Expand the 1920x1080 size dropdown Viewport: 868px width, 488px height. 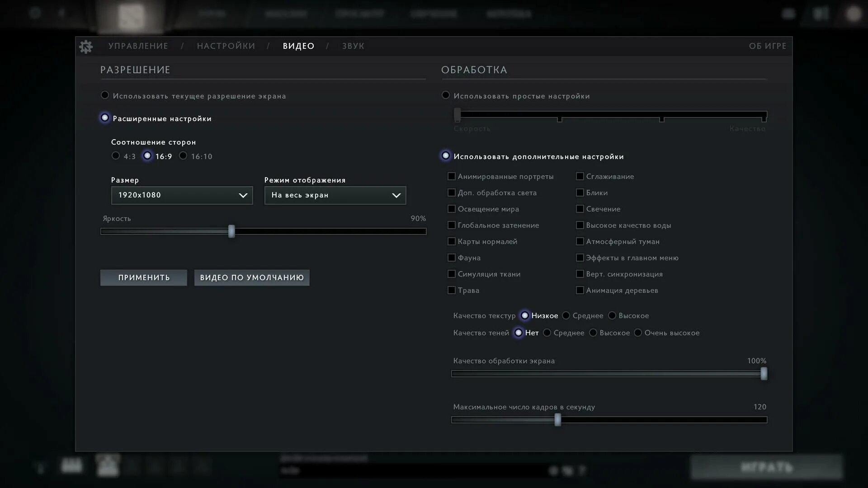182,195
